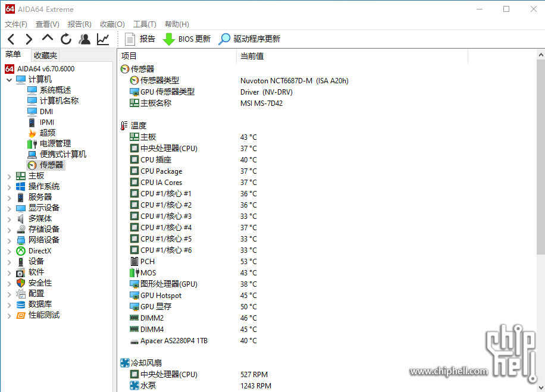The height and width of the screenshot is (392, 545).
Task: Expand the 网络设备 tree node
Action: (x=10, y=241)
